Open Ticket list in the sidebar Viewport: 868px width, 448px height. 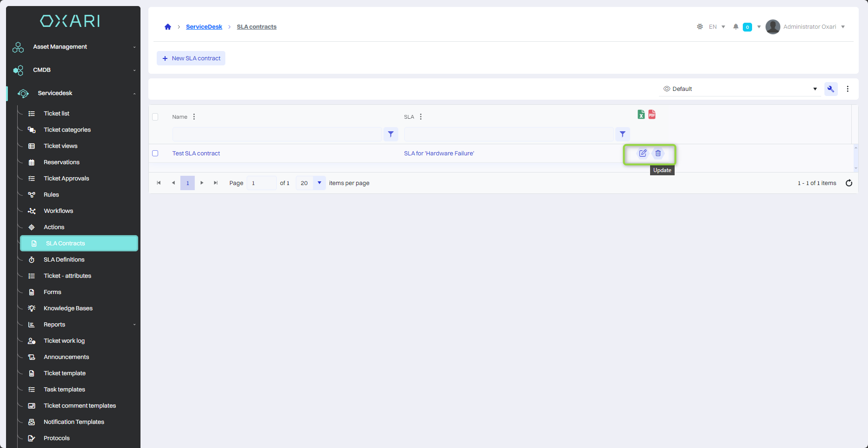[57, 114]
